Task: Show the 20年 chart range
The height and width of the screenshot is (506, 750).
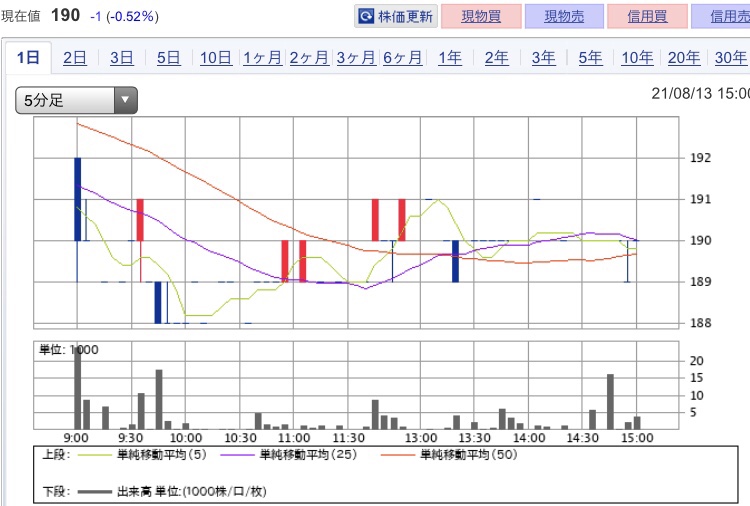Action: 684,58
